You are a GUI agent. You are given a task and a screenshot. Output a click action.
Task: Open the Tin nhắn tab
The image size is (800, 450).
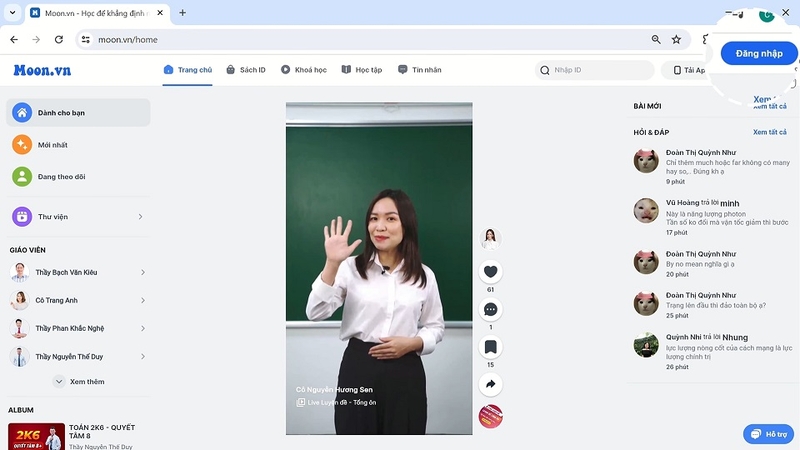tap(419, 70)
